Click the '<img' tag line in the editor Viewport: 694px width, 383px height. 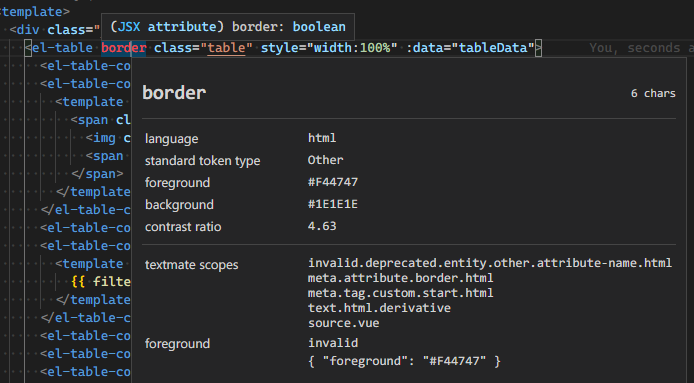[x=108, y=138]
